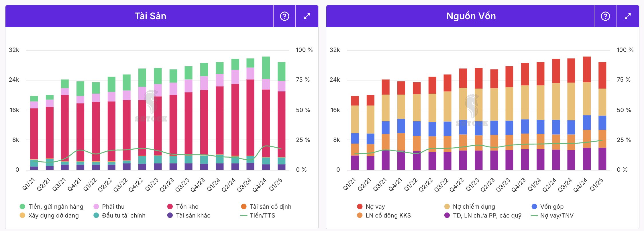Screen dimensions: 644x231
Task: Click 75 % axis value in Tài Sản chart
Action: [x=303, y=80]
